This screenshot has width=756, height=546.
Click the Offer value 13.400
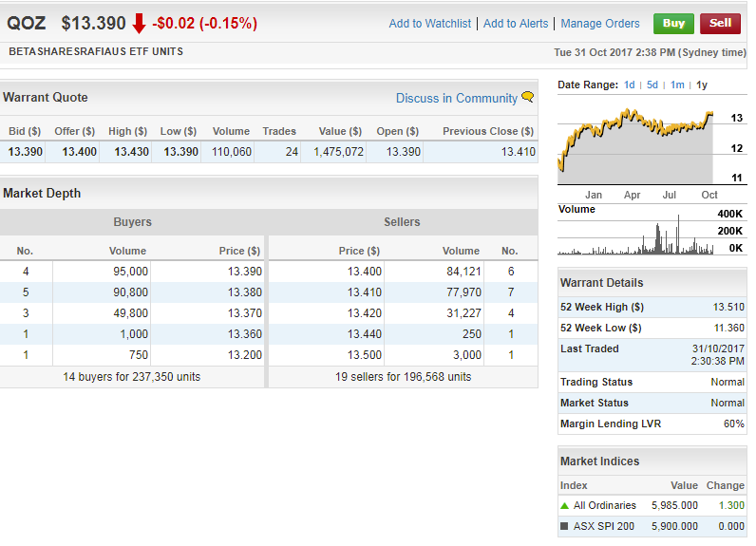click(x=79, y=152)
